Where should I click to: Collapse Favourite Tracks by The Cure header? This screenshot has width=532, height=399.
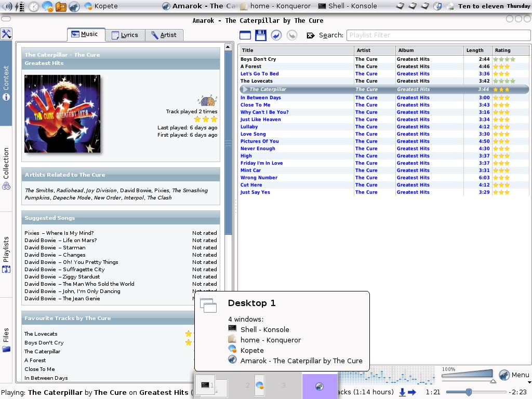108,318
